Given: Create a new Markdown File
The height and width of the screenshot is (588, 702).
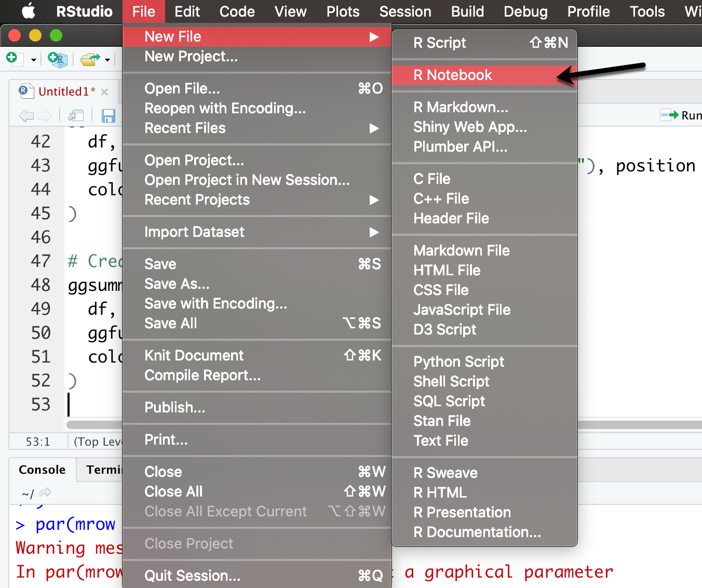Looking at the screenshot, I should tap(484, 250).
